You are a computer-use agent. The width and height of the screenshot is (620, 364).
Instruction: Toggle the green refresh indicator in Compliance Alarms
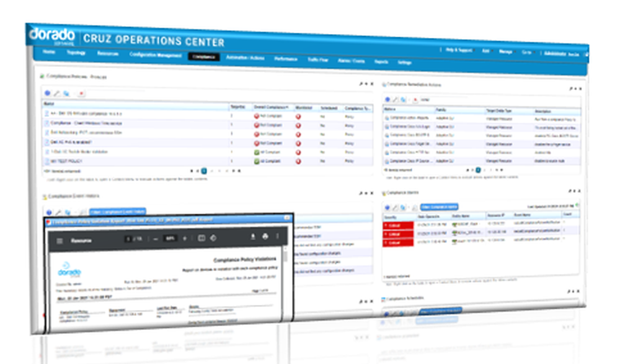pyautogui.click(x=576, y=205)
